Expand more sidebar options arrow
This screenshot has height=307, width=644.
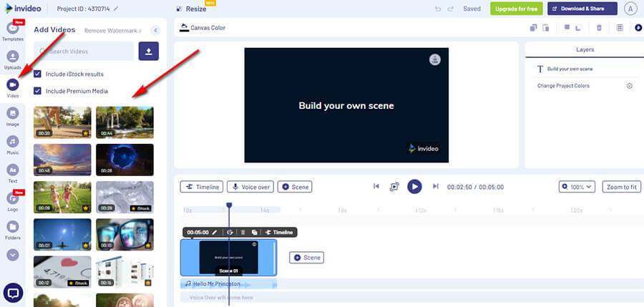click(x=12, y=254)
